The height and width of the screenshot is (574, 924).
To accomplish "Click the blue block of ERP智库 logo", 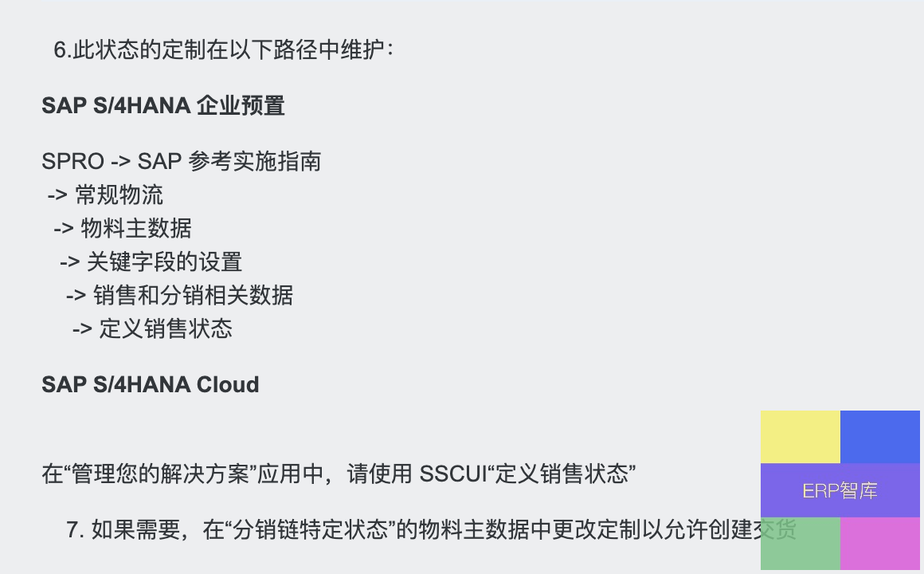I will tap(880, 437).
